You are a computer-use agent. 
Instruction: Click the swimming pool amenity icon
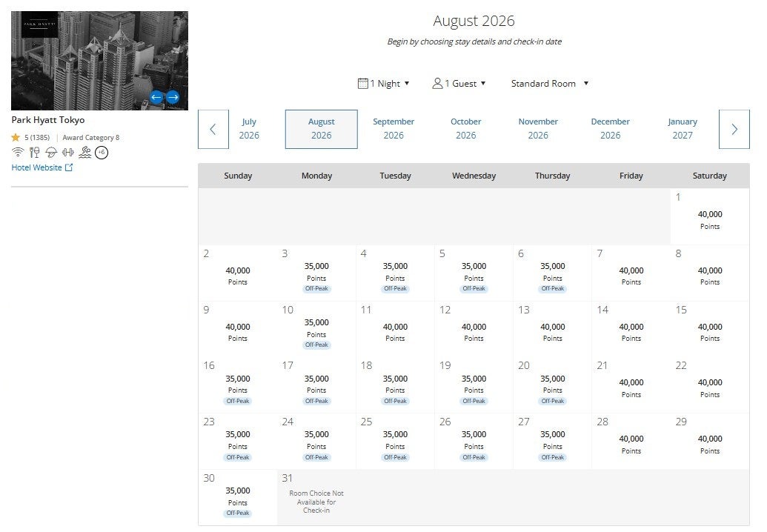[85, 152]
